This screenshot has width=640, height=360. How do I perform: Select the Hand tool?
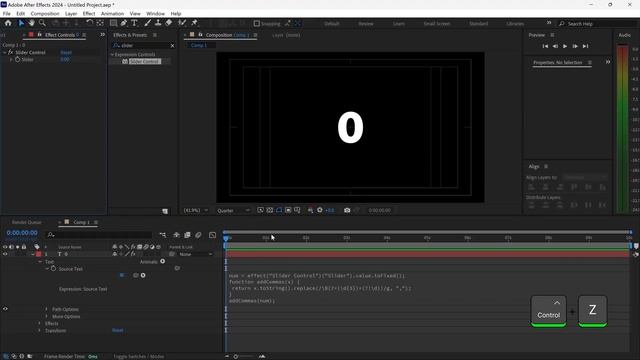[x=31, y=23]
